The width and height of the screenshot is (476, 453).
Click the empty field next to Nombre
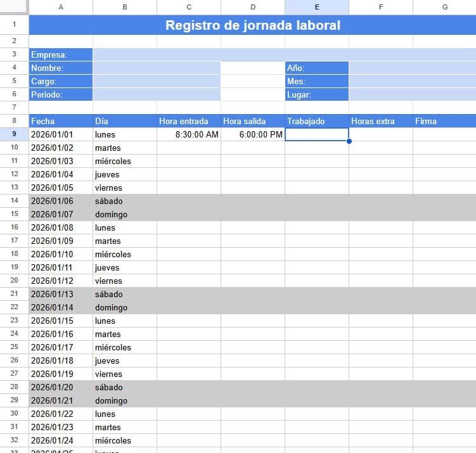click(157, 68)
